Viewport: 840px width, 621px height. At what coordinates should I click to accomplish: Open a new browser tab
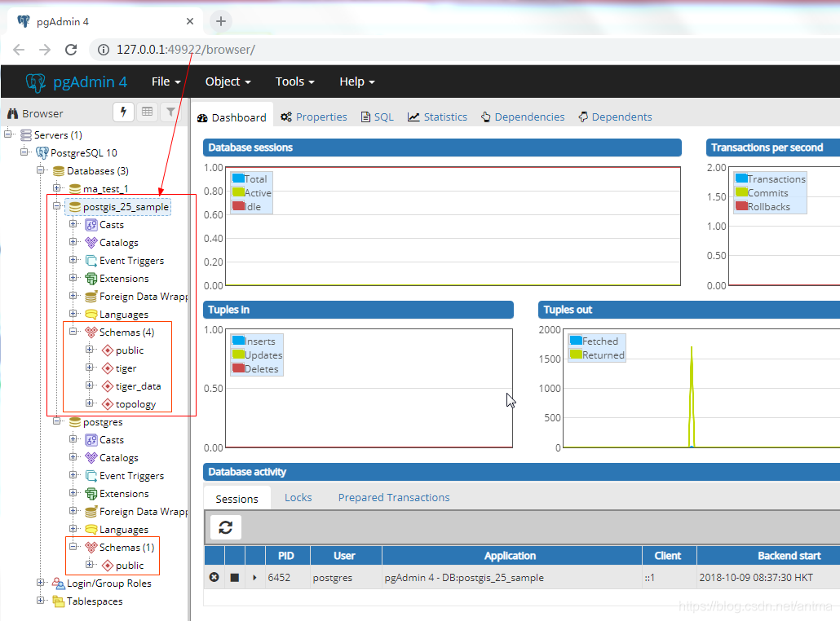pos(220,21)
